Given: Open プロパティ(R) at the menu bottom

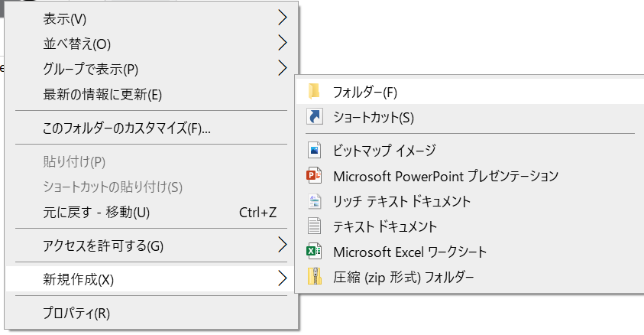Looking at the screenshot, I should pos(76,313).
